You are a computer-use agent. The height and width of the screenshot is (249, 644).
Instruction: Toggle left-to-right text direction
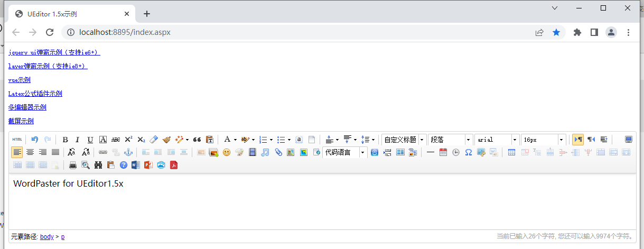point(578,140)
